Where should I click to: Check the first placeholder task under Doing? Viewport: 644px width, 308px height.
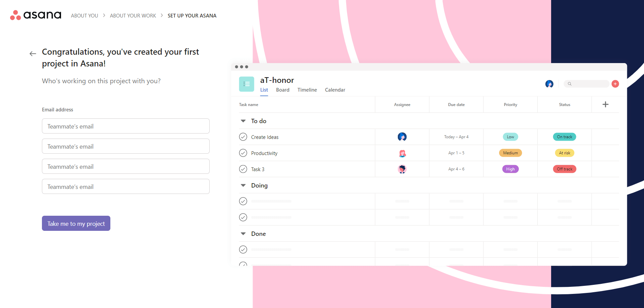pyautogui.click(x=243, y=201)
